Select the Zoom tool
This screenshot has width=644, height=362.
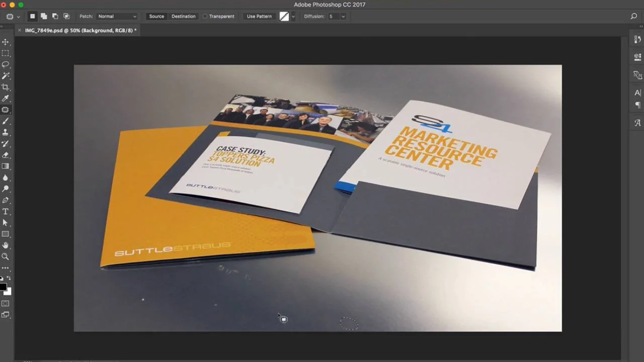pyautogui.click(x=6, y=257)
